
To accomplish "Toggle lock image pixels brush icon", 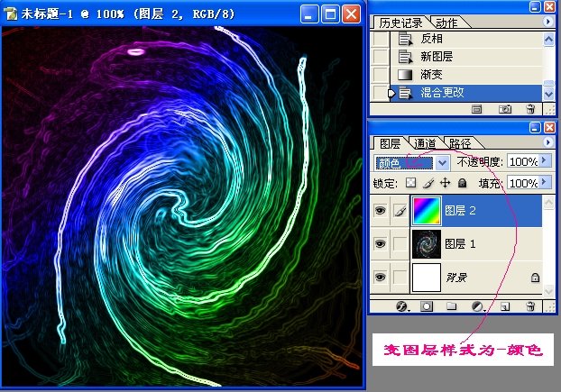I will coord(428,183).
